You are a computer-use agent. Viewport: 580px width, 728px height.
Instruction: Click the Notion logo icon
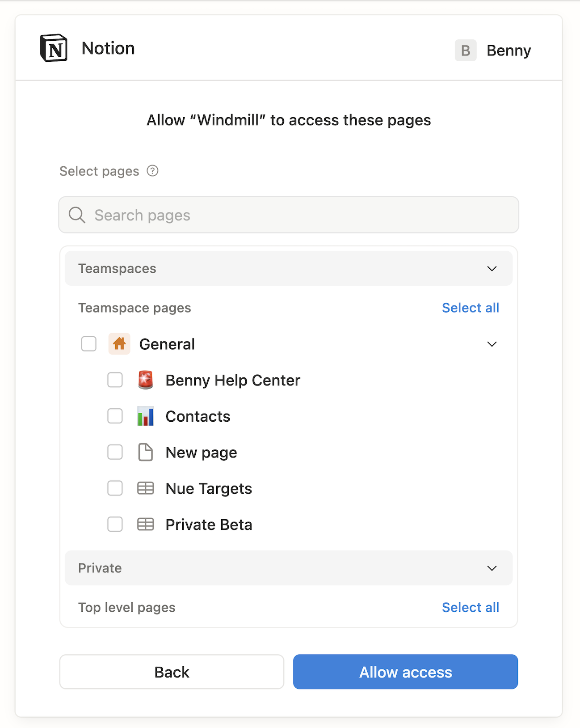[x=54, y=48]
